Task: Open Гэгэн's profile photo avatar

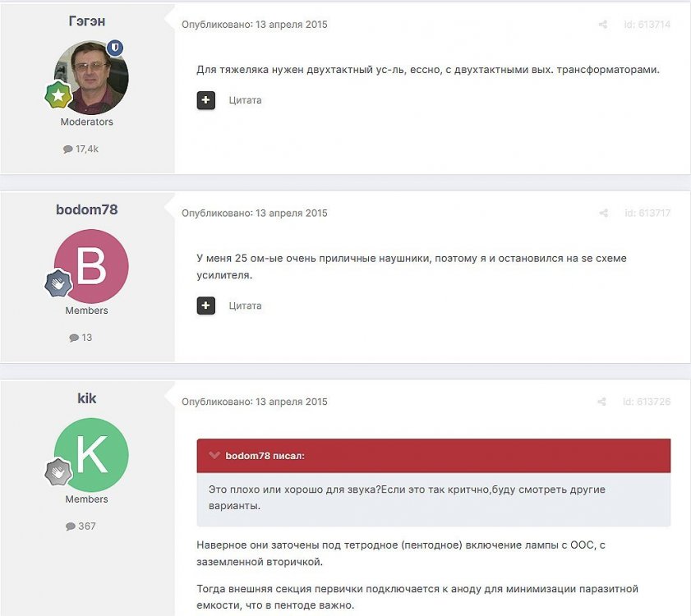Action: [x=91, y=77]
